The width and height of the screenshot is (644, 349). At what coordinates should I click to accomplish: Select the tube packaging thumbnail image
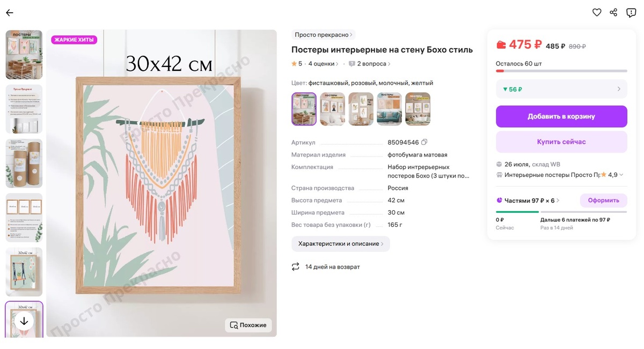pos(24,163)
